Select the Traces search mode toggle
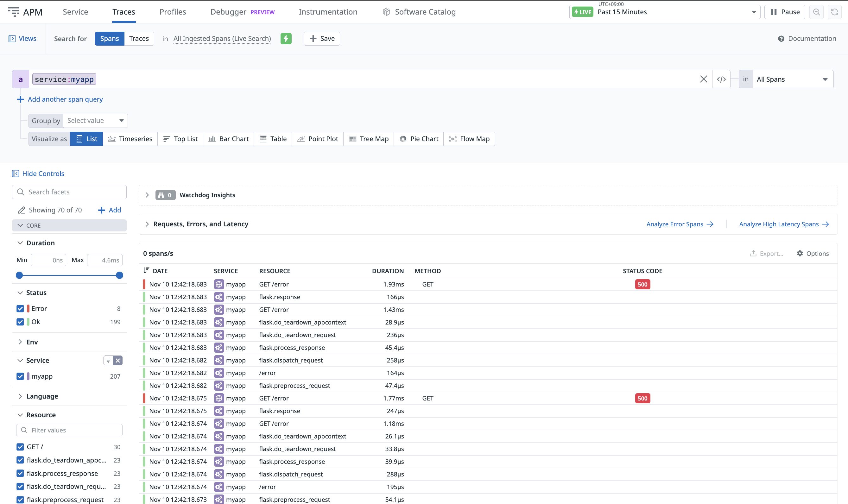Image resolution: width=848 pixels, height=504 pixels. click(139, 38)
